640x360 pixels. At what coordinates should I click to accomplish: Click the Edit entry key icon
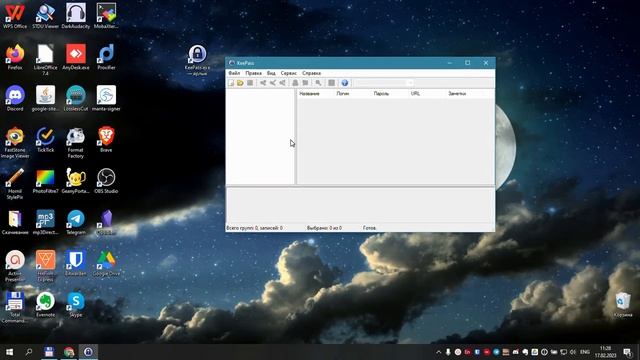tap(273, 83)
